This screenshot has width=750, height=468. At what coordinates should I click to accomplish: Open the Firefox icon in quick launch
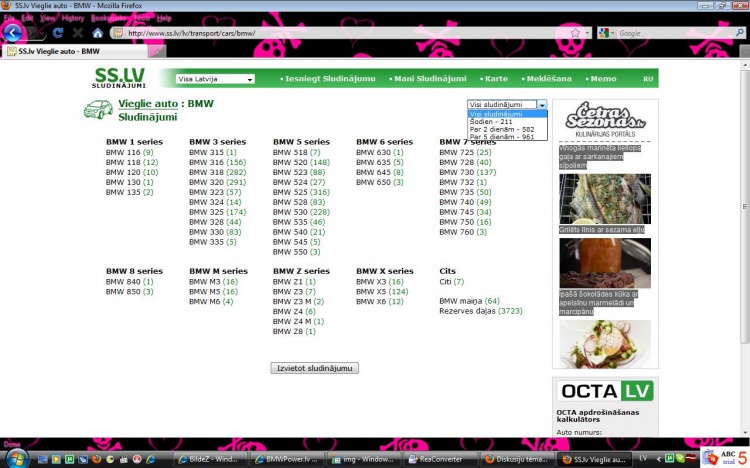(97, 459)
